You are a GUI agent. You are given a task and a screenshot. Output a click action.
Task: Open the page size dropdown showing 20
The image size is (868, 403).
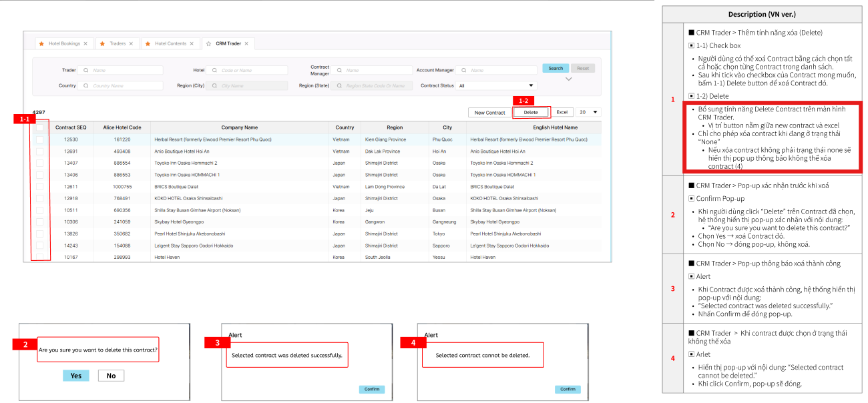[588, 112]
